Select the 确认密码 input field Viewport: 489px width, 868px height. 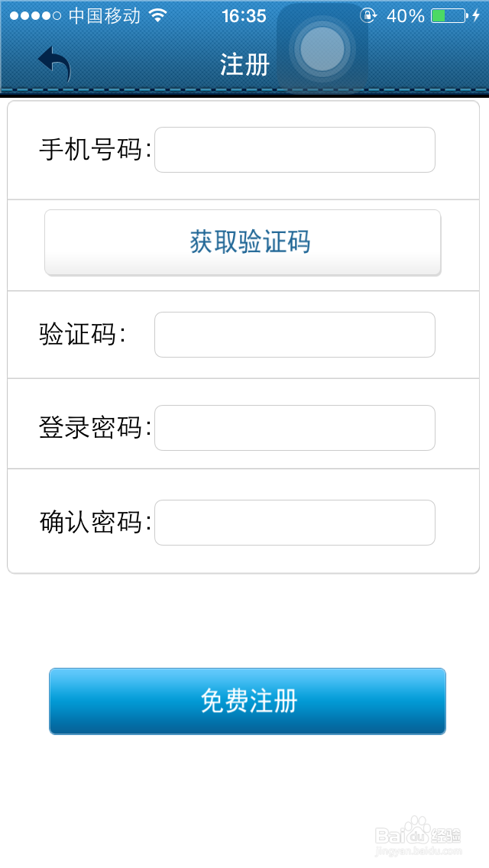click(x=295, y=523)
